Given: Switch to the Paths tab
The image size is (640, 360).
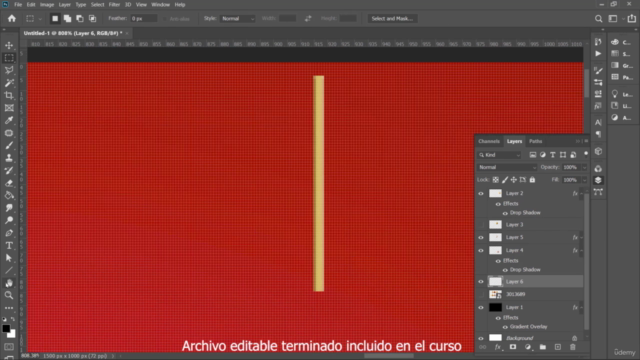Looking at the screenshot, I should tap(536, 141).
